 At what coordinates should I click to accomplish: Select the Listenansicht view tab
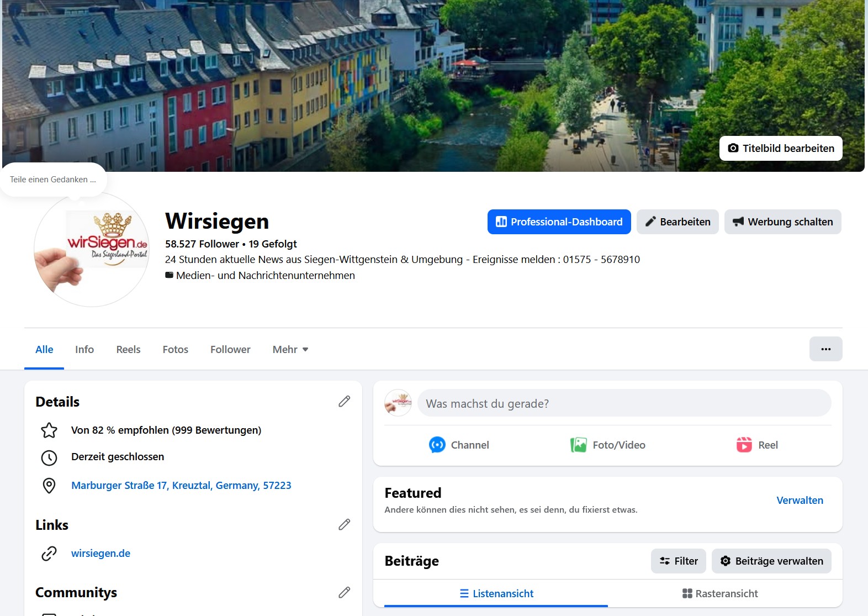[x=496, y=594]
